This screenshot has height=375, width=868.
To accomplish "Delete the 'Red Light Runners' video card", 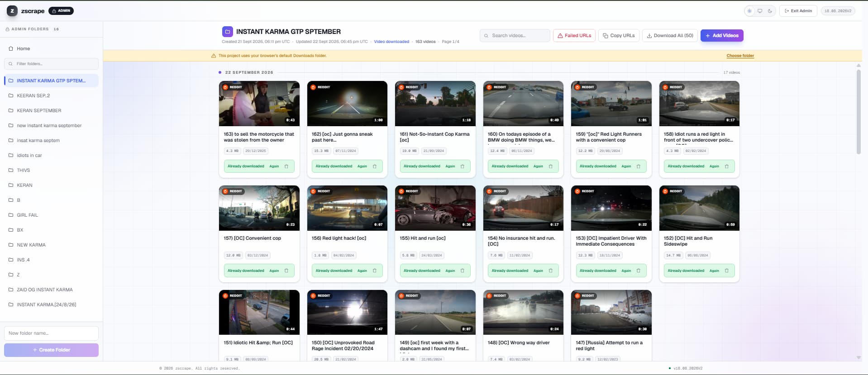I will pyautogui.click(x=639, y=166).
